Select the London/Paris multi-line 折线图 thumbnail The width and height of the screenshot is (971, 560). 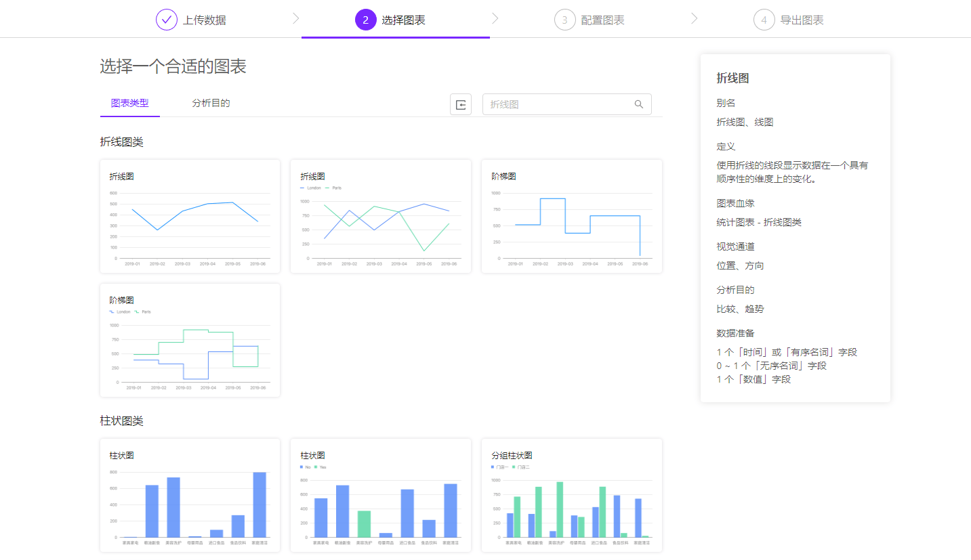[380, 215]
